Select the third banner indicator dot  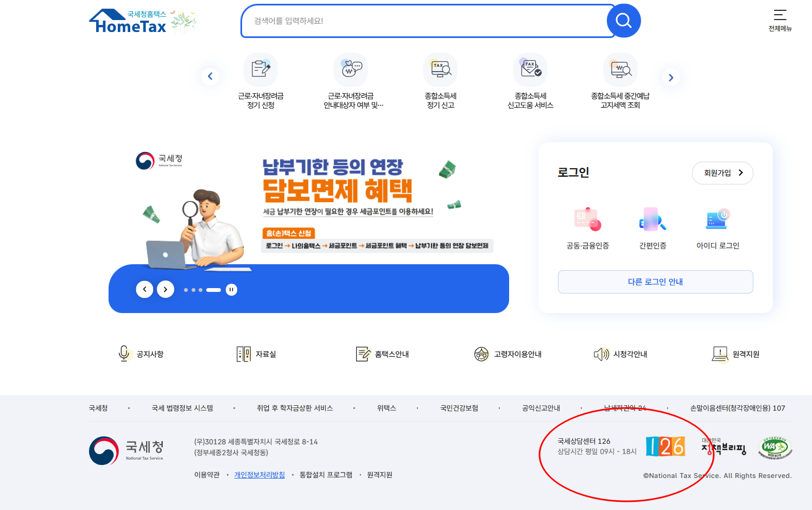coord(200,290)
